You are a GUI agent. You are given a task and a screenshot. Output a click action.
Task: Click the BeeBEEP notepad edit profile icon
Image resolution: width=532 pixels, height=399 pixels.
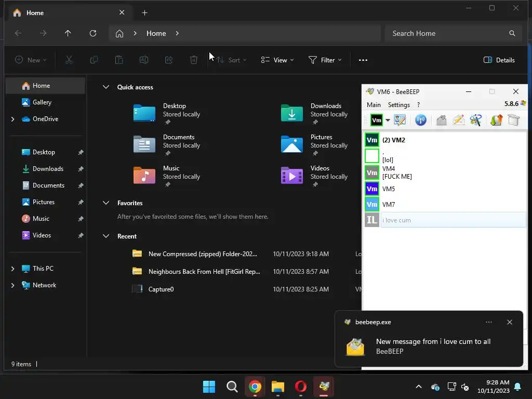tap(400, 120)
